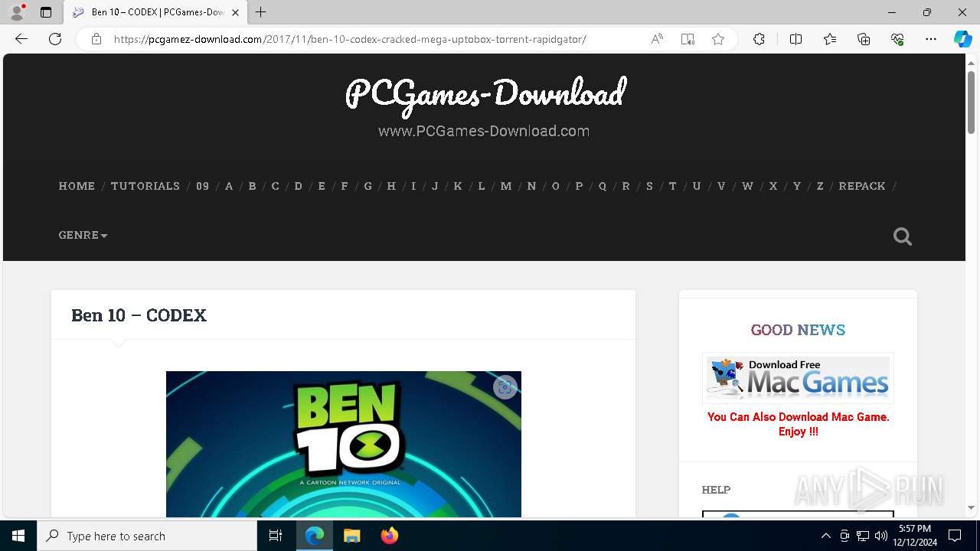Screen dimensions: 980x551
Task: Show hidden system tray icons chevron
Action: [825, 536]
